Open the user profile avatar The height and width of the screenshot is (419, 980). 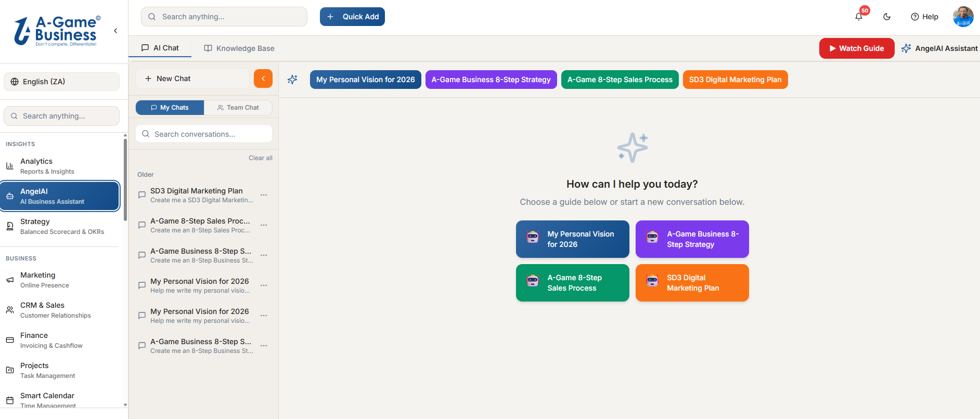click(x=963, y=17)
